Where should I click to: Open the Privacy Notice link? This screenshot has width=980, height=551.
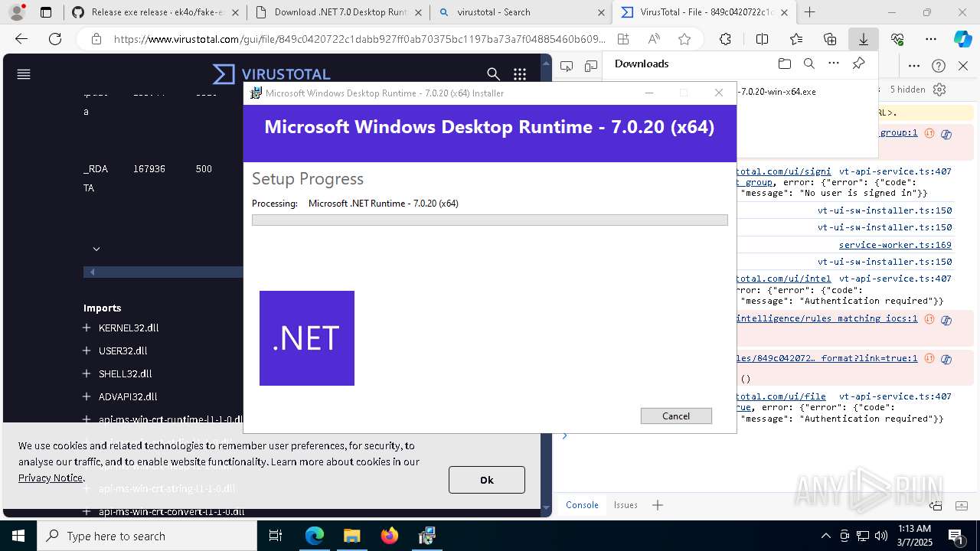pos(51,478)
